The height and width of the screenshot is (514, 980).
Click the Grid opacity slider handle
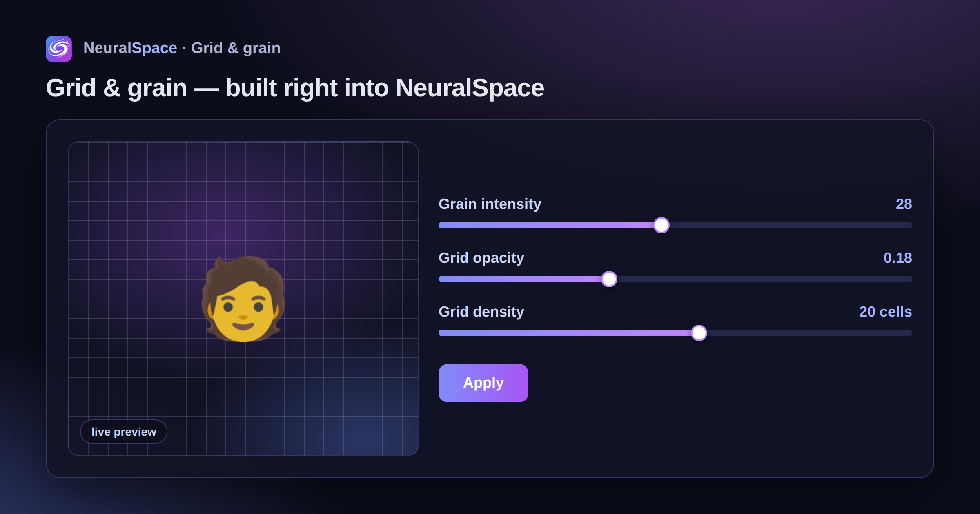[609, 279]
